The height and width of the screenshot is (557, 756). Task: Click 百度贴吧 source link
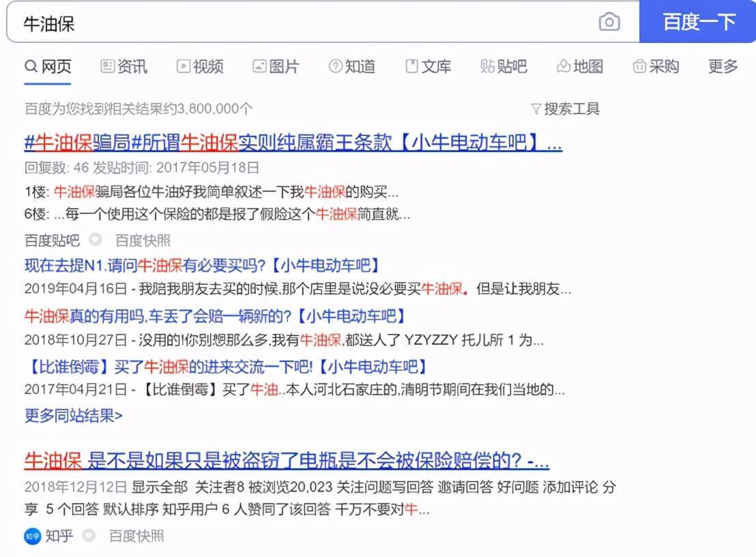click(52, 240)
